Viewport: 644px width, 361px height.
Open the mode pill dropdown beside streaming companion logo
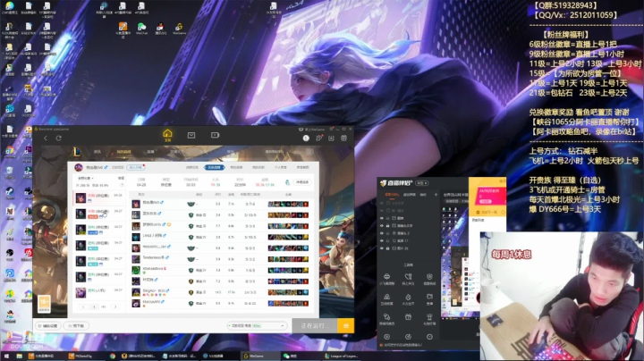(x=422, y=183)
